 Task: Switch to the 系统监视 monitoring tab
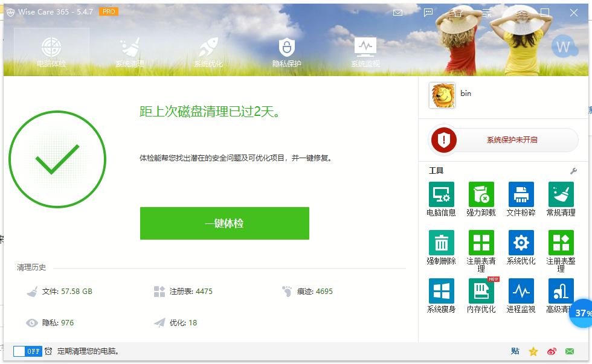[365, 51]
